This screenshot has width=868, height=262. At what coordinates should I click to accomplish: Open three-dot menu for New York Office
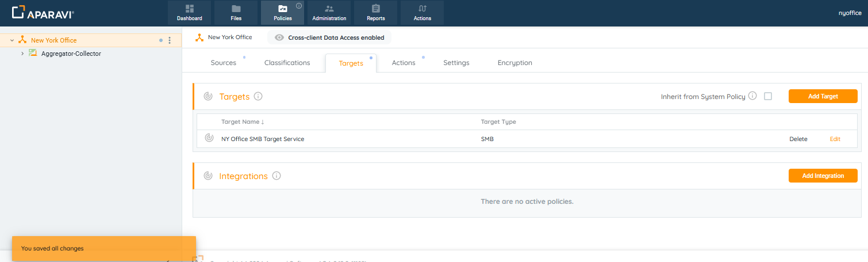[x=170, y=40]
